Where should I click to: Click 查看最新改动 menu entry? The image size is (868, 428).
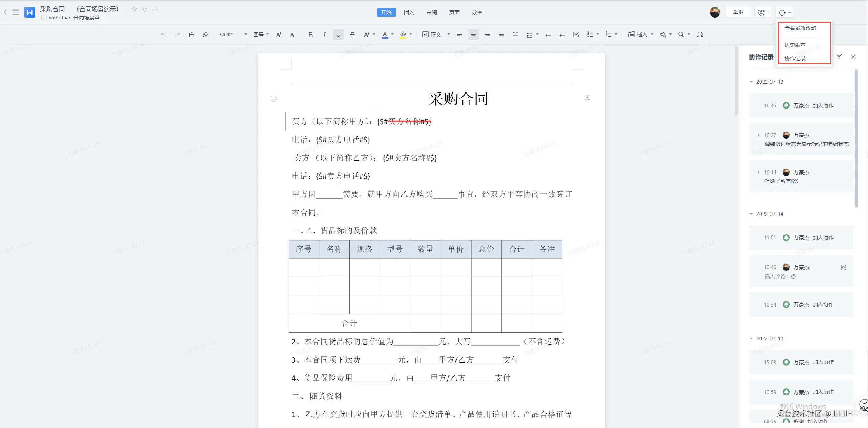[x=800, y=28]
